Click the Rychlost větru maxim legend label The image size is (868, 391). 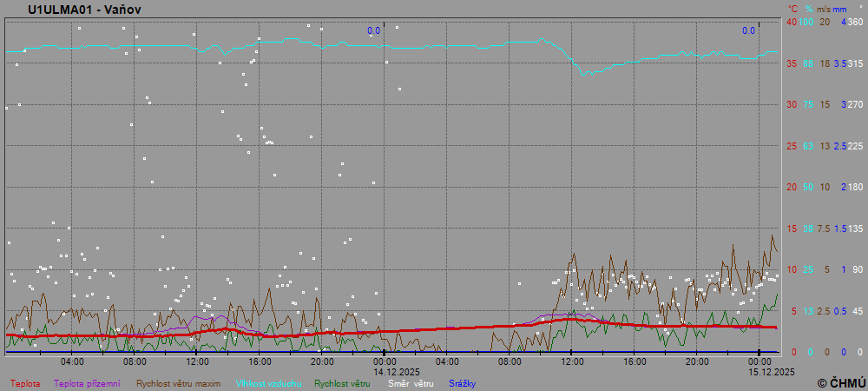(179, 383)
